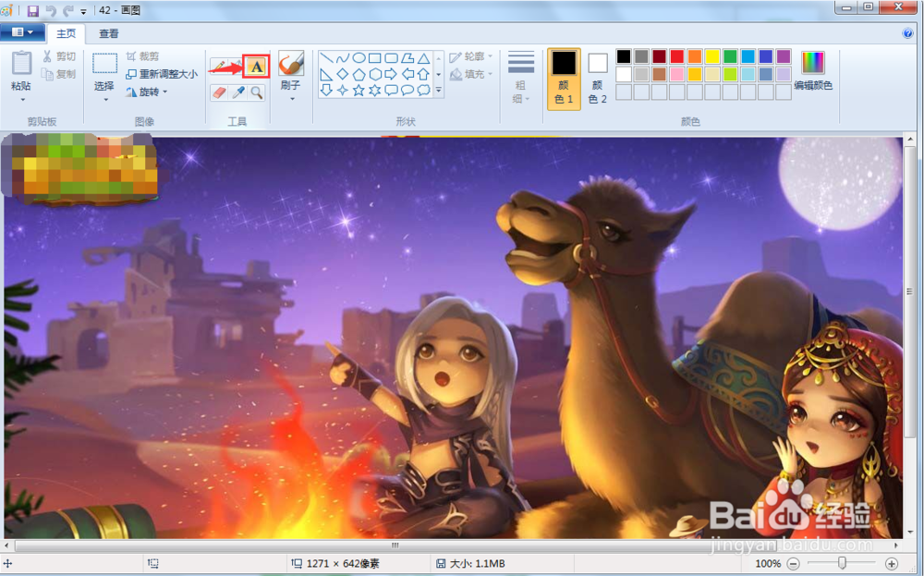Choose the Oval shape
This screenshot has width=924, height=576.
359,57
